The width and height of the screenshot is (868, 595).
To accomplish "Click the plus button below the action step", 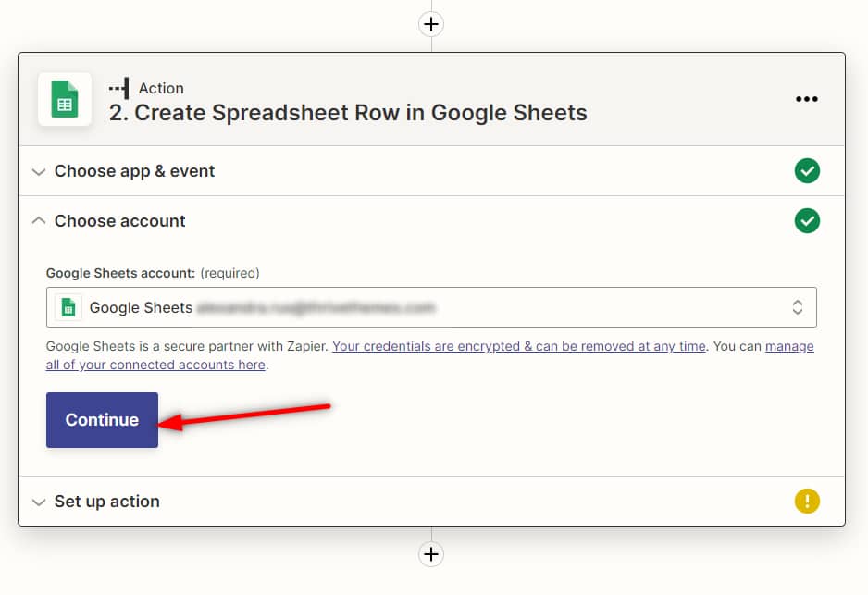I will 431,554.
